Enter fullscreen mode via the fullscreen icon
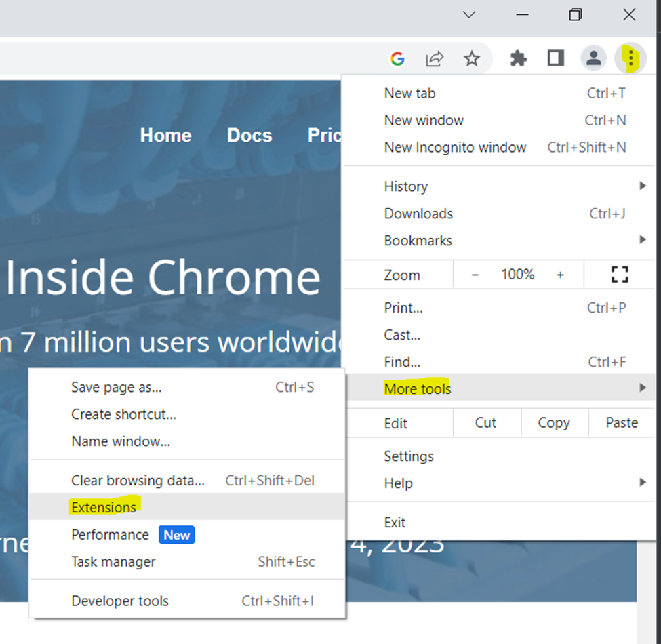The width and height of the screenshot is (661, 644). pos(619,275)
